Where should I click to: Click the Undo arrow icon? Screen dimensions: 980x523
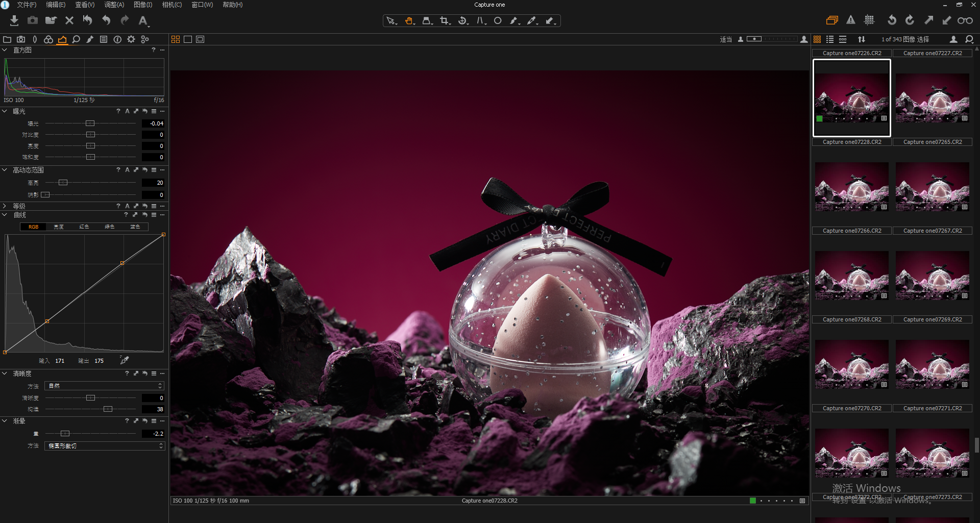[106, 20]
